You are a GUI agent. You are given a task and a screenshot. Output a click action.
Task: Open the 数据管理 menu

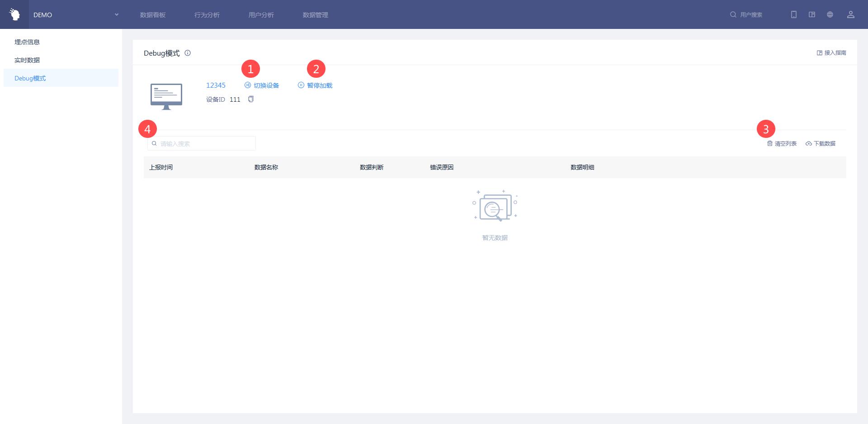click(x=316, y=15)
